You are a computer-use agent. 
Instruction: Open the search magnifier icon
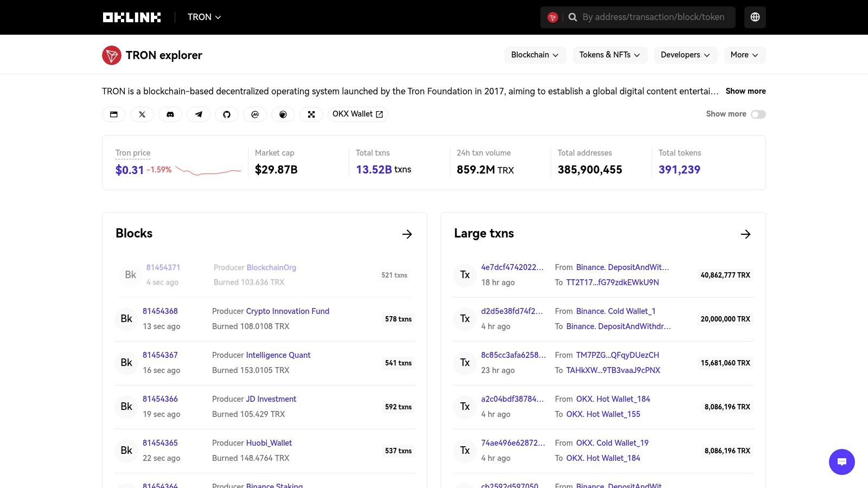click(x=573, y=17)
